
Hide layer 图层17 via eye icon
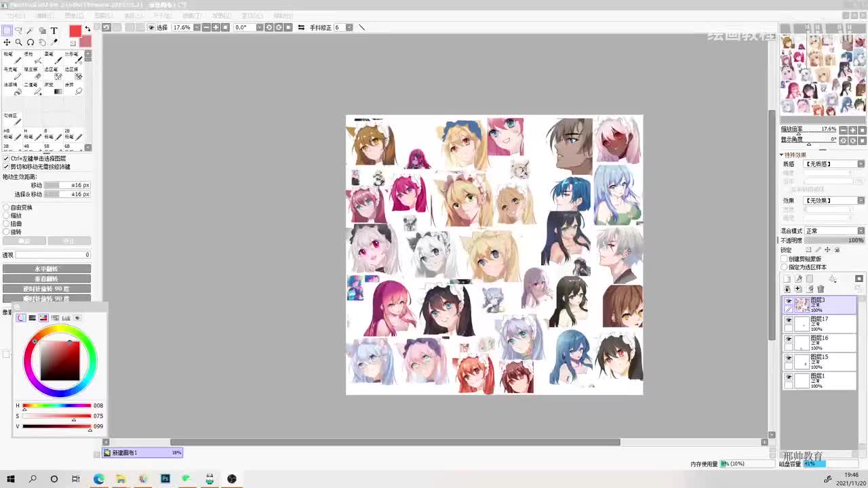pos(788,320)
